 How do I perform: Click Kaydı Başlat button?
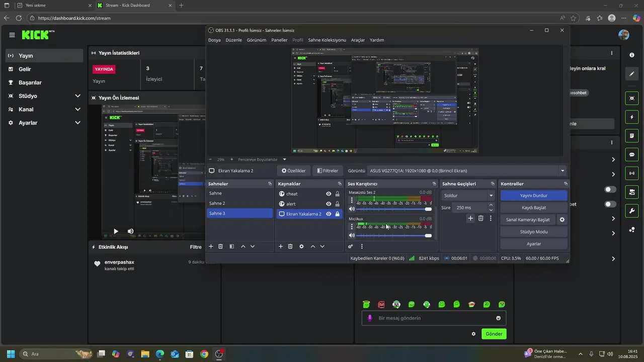534,208
